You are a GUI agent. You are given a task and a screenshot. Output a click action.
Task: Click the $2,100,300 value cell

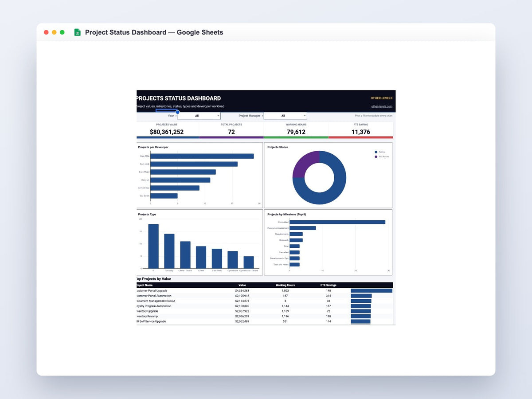coord(242,306)
